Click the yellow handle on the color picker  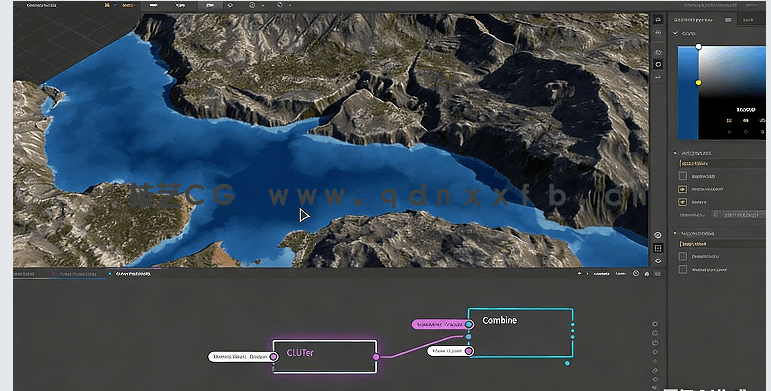click(698, 83)
